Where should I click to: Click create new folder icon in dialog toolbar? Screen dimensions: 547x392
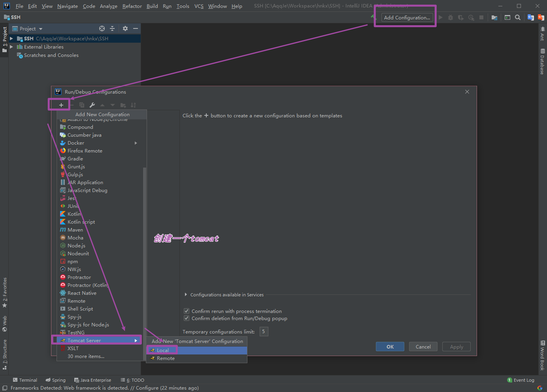coord(123,105)
